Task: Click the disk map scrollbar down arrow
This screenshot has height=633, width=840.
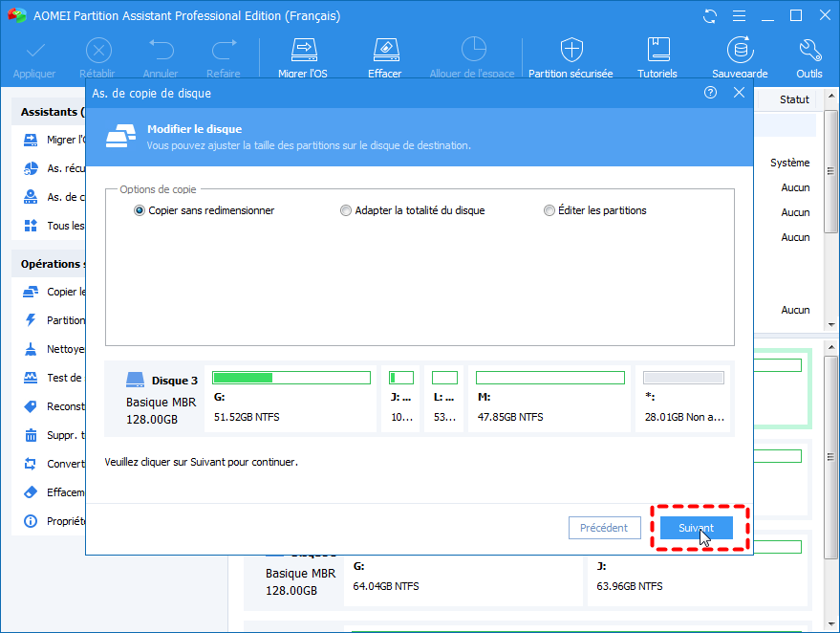Action: click(830, 623)
